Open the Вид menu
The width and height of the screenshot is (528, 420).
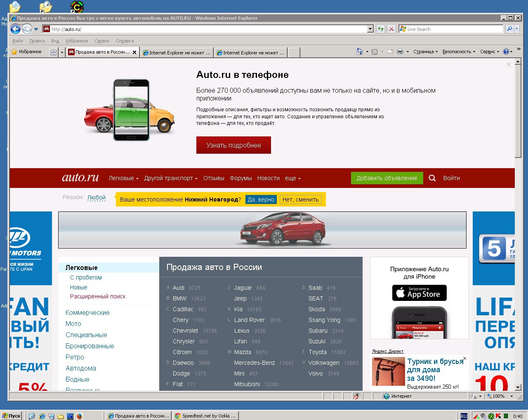pyautogui.click(x=55, y=41)
